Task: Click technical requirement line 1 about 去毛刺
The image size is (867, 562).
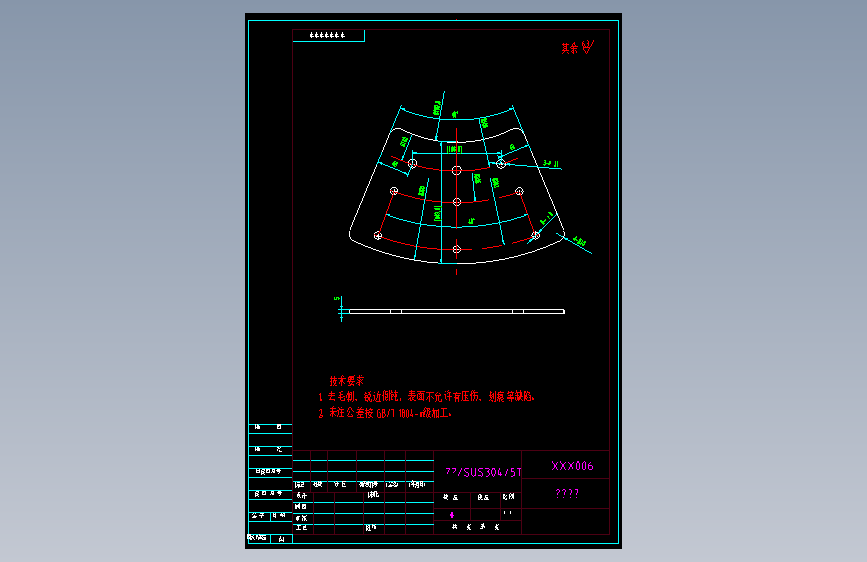Action: pos(426,396)
